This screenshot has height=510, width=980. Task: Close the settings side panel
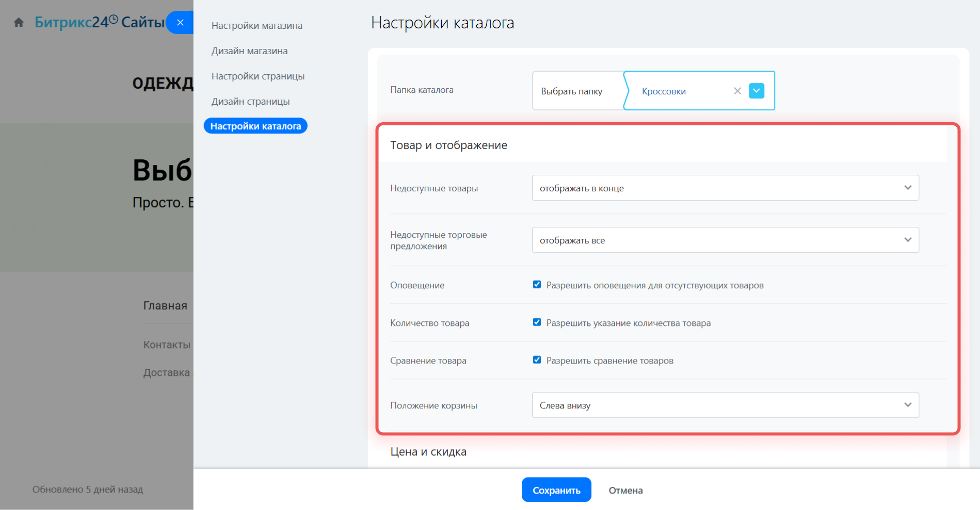coord(180,23)
